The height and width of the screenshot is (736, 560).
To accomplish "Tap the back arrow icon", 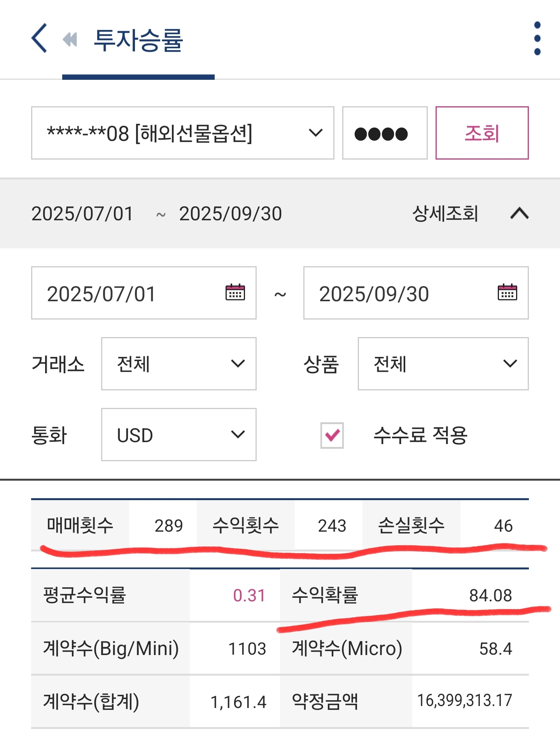I will point(39,38).
